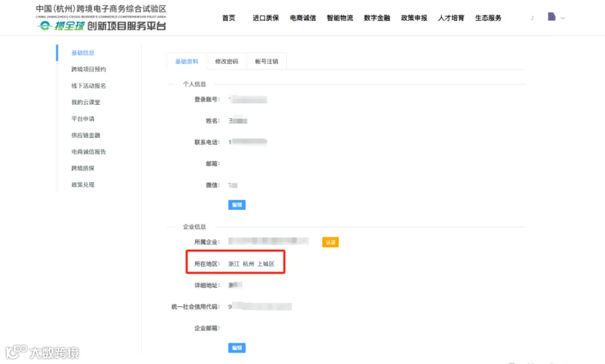Screen dimensions: 605x364
Task: Expand the user account dropdown arrow
Action: pyautogui.click(x=563, y=18)
